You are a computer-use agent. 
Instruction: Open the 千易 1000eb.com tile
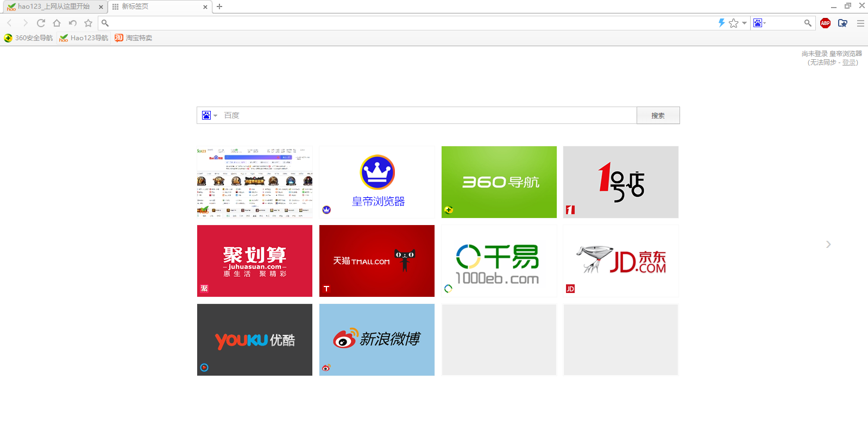499,261
